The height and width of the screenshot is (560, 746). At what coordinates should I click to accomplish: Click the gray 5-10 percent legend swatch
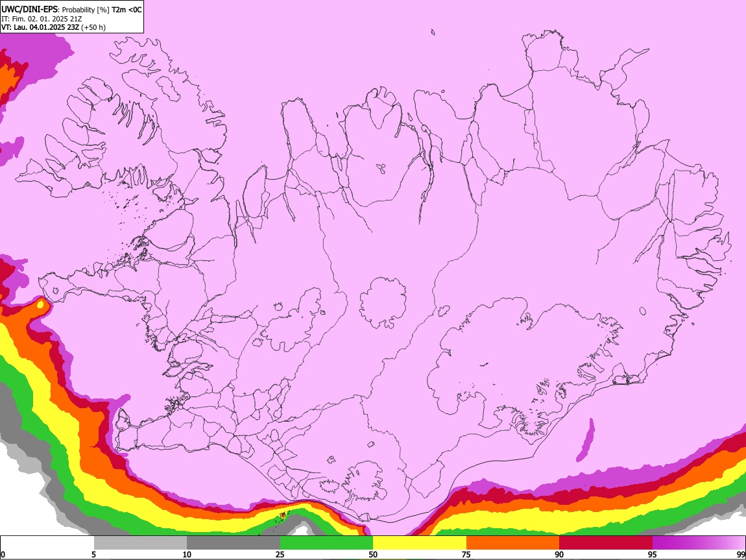140,543
